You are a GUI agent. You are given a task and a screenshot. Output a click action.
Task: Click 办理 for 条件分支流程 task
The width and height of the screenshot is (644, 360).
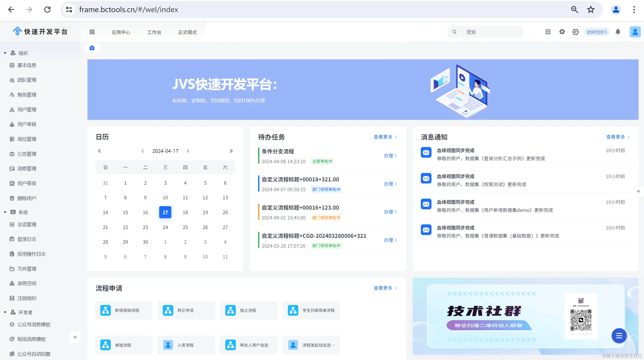pos(390,156)
